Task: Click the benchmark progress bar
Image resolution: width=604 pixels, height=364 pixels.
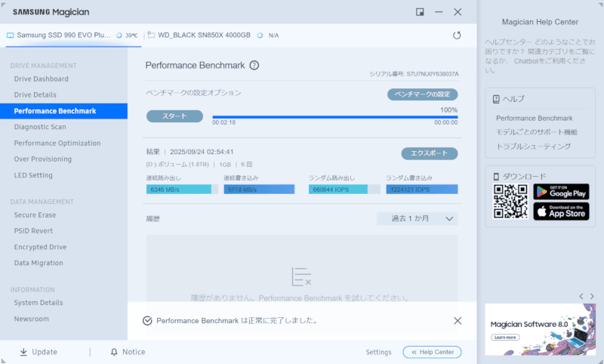Action: pos(334,116)
